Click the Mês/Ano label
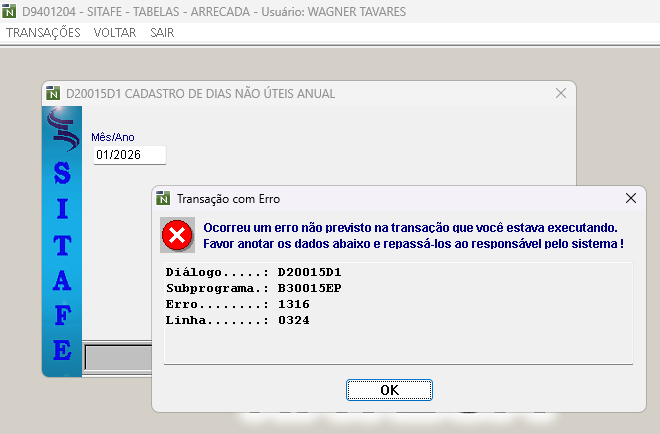660x434 pixels. [x=112, y=137]
